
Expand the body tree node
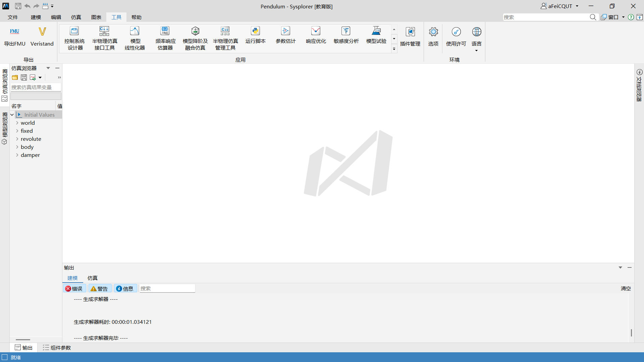point(17,147)
